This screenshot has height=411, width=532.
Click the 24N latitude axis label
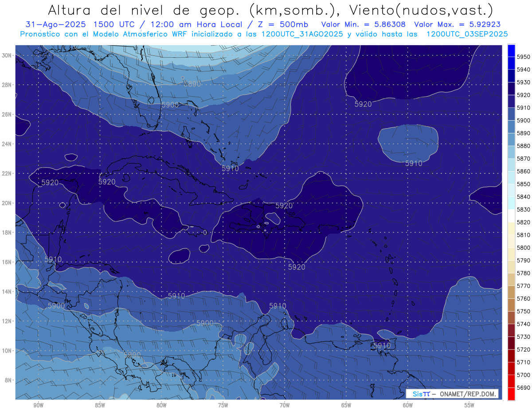pos(6,144)
